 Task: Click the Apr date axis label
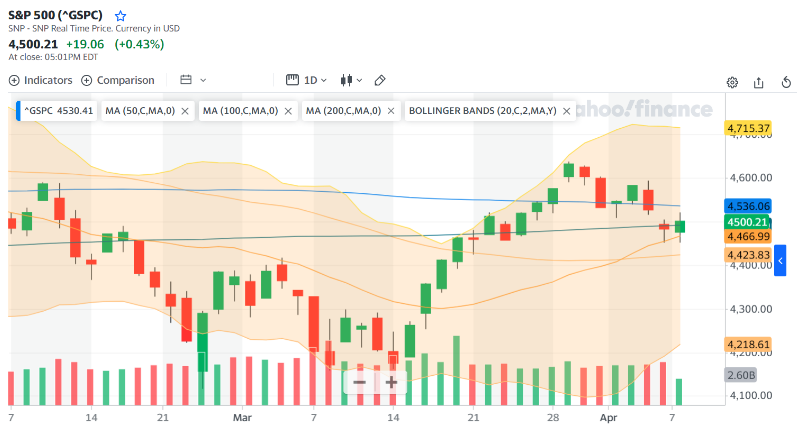click(608, 418)
